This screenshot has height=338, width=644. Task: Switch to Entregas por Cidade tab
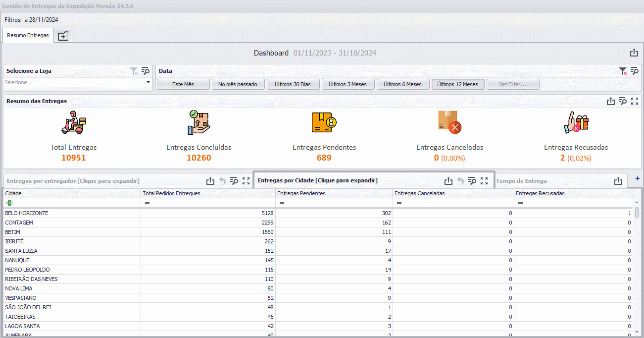[x=318, y=180]
